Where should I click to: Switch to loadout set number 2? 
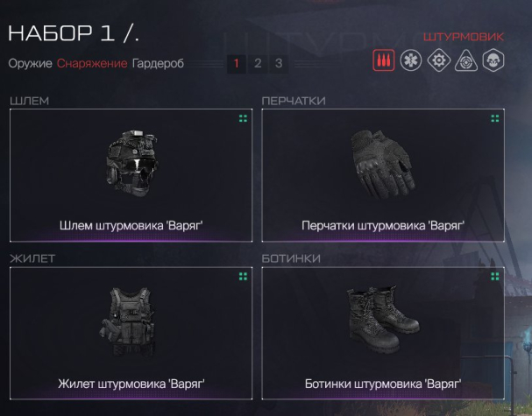point(258,63)
